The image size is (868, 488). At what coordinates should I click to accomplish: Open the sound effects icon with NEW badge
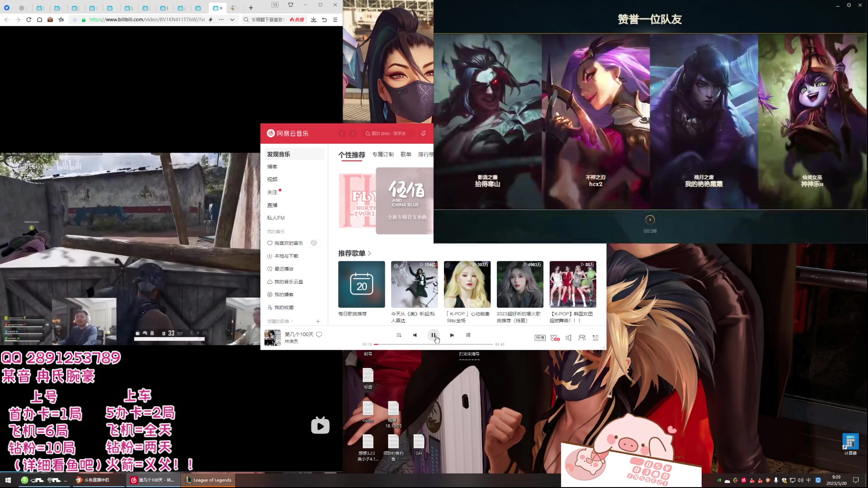pyautogui.click(x=555, y=338)
